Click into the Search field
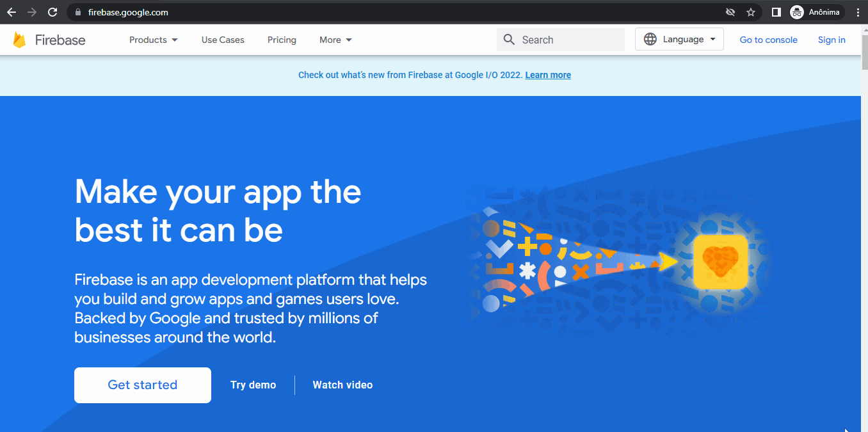The height and width of the screenshot is (432, 868). pos(561,40)
